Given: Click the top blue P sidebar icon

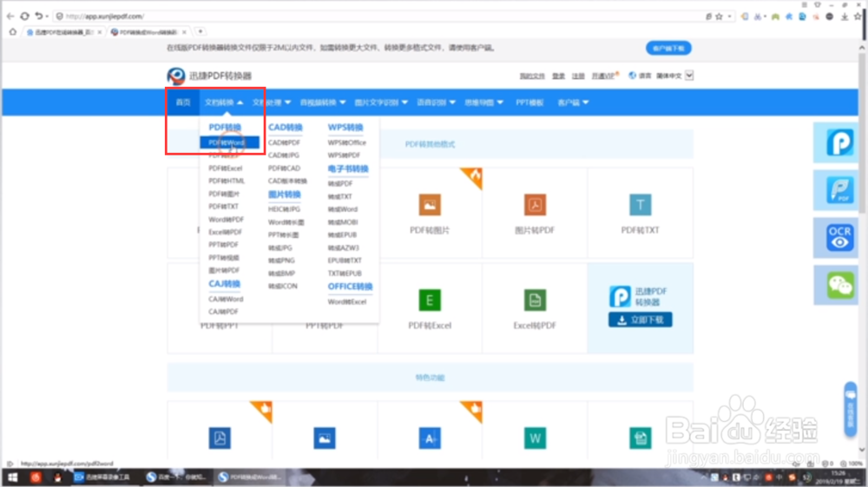Looking at the screenshot, I should pyautogui.click(x=839, y=142).
